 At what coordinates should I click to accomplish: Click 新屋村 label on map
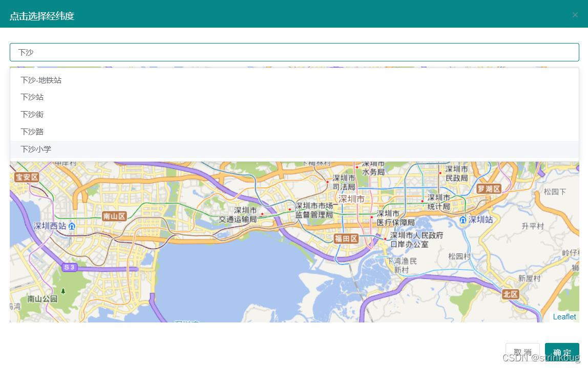point(529,278)
